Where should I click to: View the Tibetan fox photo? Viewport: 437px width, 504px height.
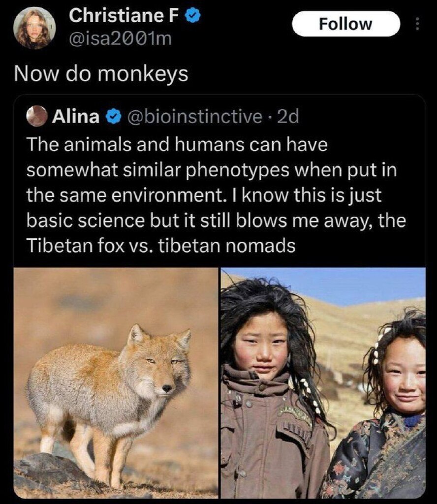(x=116, y=383)
